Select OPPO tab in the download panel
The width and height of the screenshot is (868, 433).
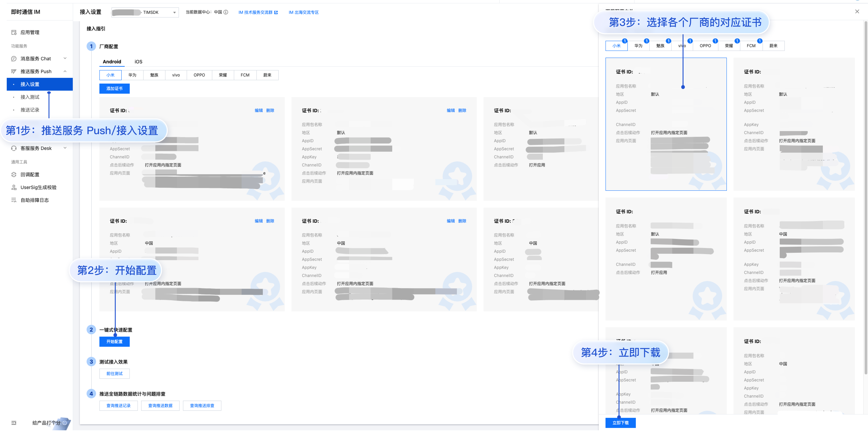[705, 46]
